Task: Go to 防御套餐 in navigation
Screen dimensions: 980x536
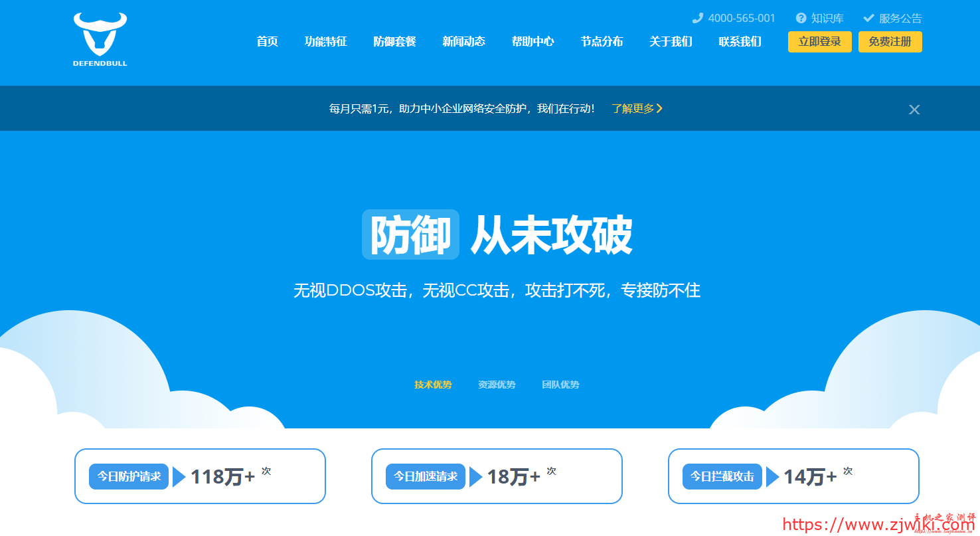Action: click(x=394, y=41)
